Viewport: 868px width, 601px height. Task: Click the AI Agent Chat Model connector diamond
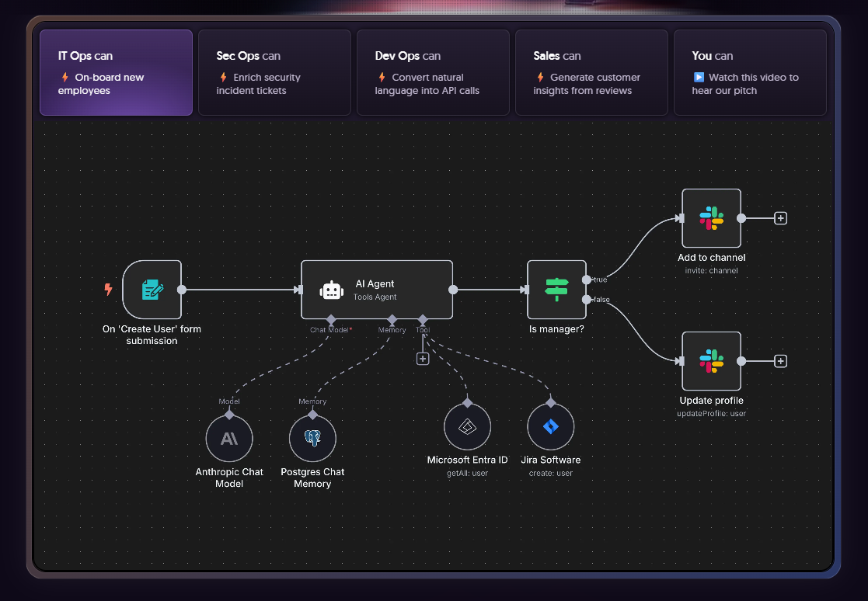[x=331, y=320]
